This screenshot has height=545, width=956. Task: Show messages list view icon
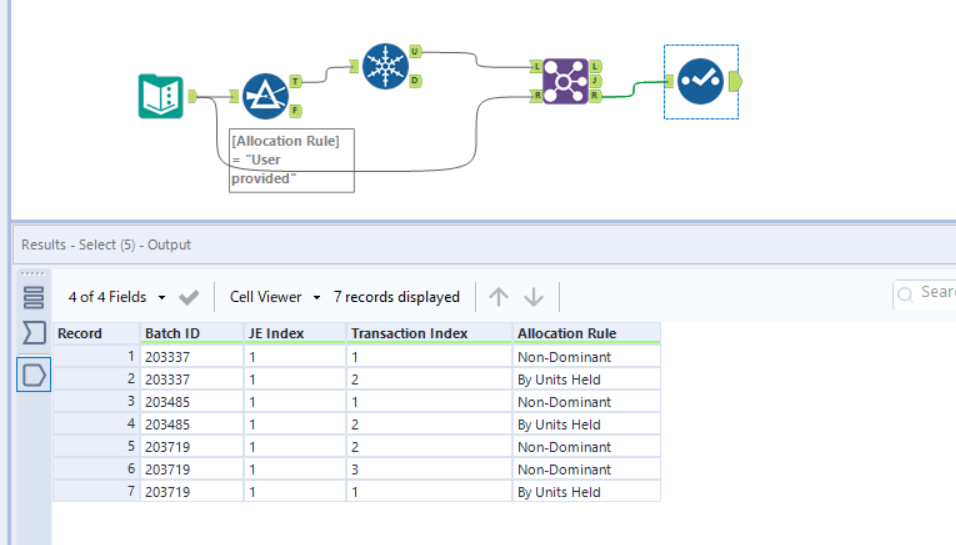pyautogui.click(x=34, y=297)
